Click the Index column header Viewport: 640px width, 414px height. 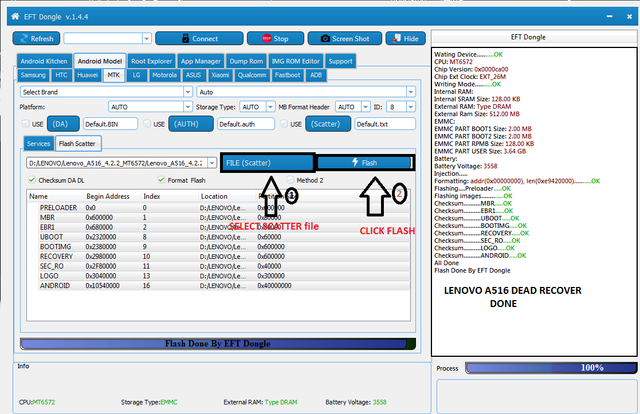(x=152, y=196)
